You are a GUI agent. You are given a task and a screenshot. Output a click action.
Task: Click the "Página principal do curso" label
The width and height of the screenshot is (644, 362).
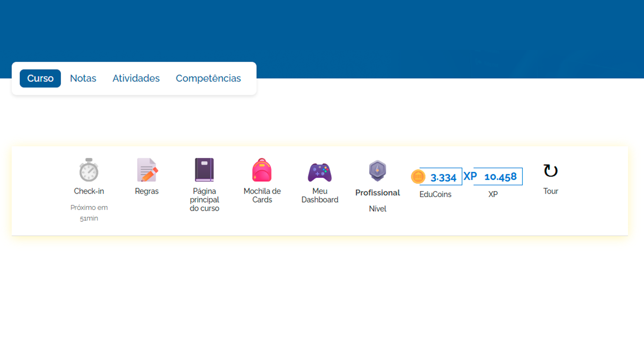(204, 200)
